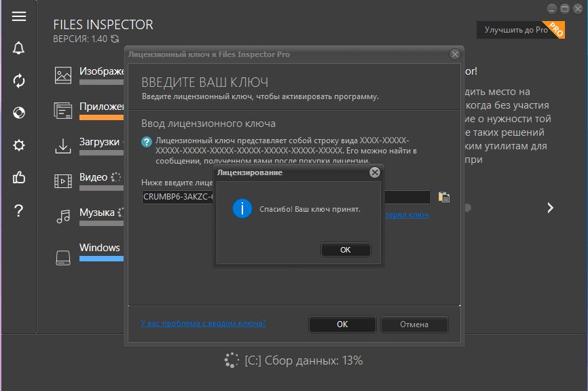Open settings gear in sidebar
This screenshot has width=588, height=391.
(19, 145)
